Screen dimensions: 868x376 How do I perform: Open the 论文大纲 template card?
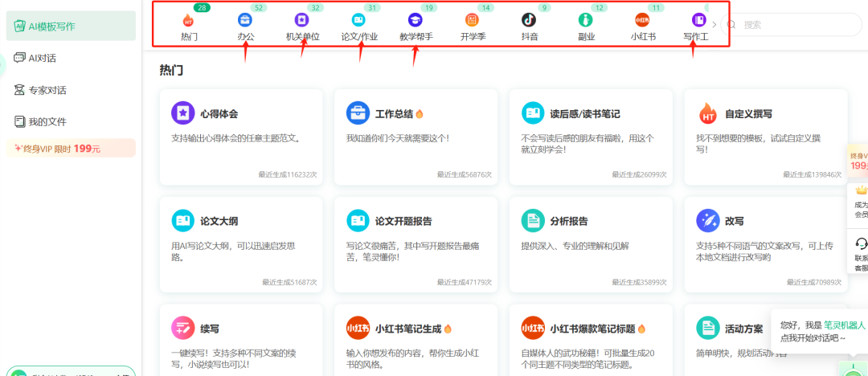click(x=241, y=245)
